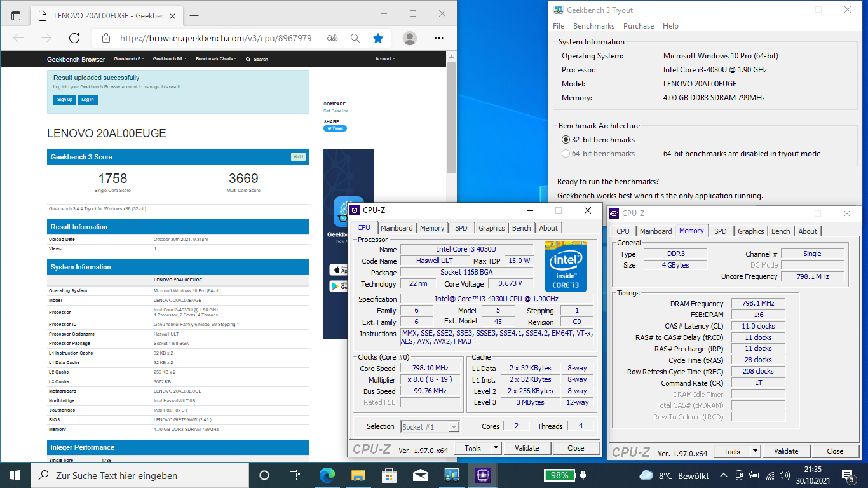Screen dimensions: 868x488
Task: Expand Tools dropdown arrow in right CPU-Z
Action: (756, 451)
